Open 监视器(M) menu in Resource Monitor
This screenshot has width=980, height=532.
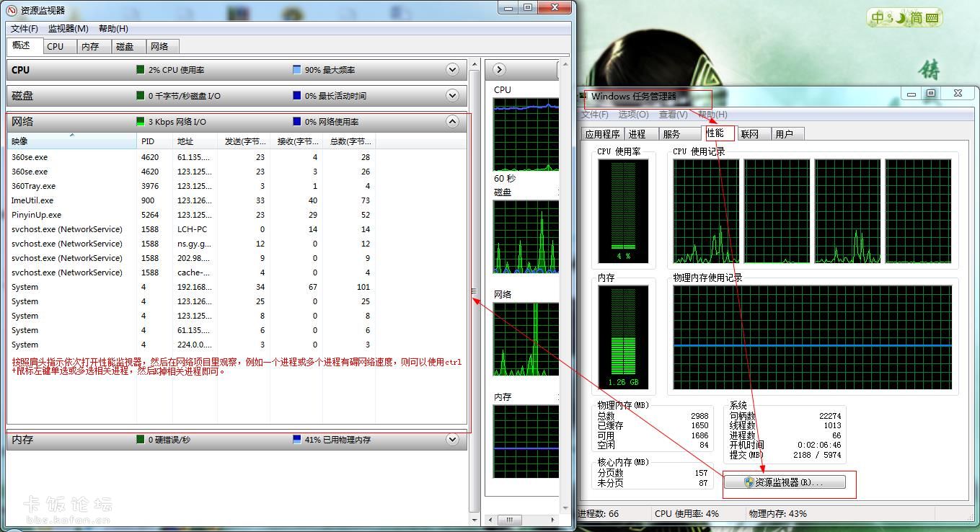click(x=69, y=29)
